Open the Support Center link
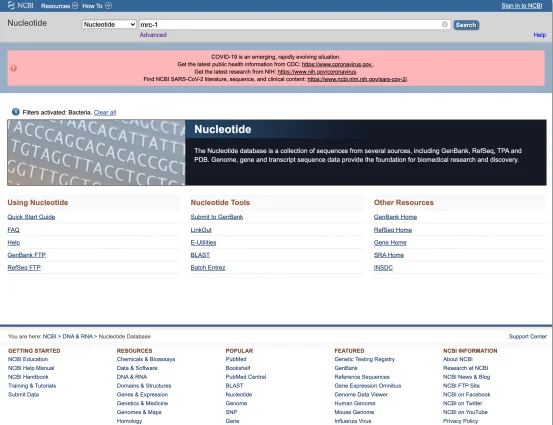Viewport: 553px width, 425px height. pos(528,336)
